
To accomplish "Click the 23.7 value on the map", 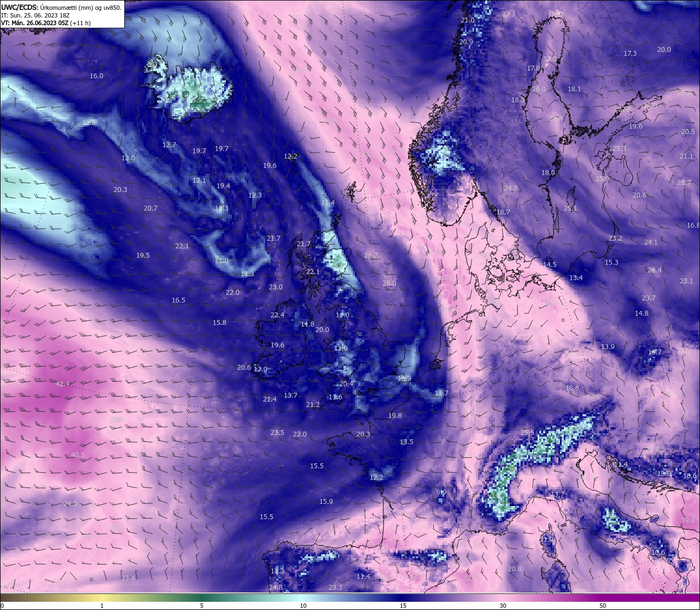I will pyautogui.click(x=649, y=298).
